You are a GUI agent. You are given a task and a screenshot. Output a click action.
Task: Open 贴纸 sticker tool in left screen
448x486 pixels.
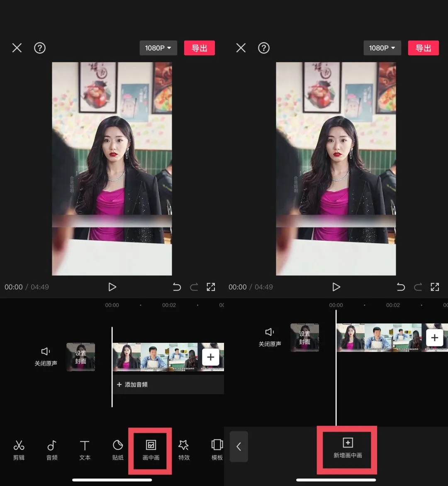pos(118,450)
